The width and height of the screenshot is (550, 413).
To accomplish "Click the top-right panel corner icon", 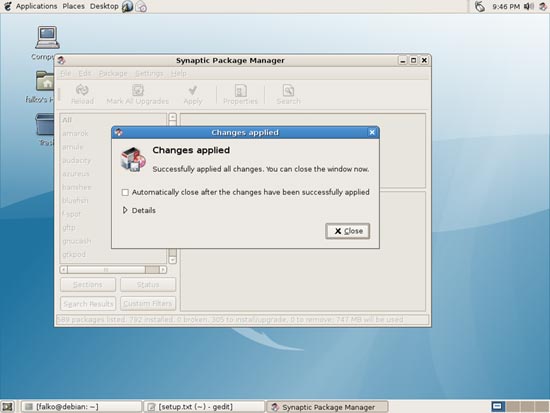I will (x=543, y=6).
